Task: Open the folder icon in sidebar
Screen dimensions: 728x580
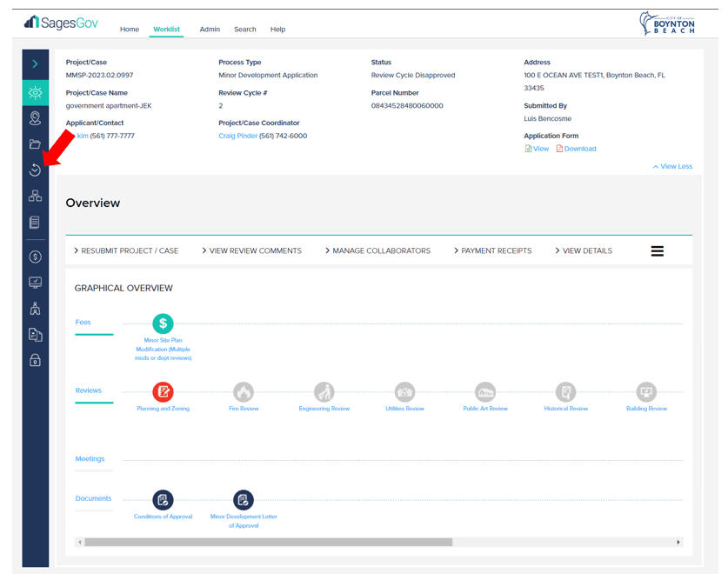Action: pos(35,144)
